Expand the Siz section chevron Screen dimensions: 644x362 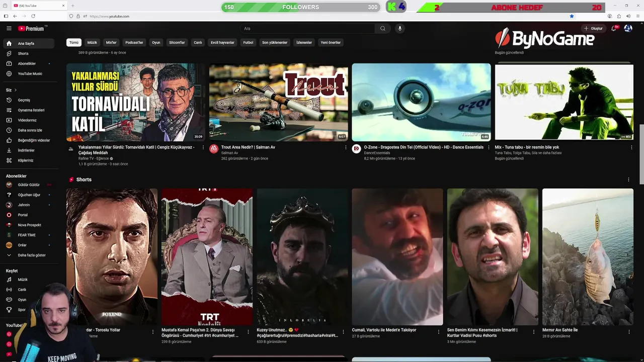tap(15, 90)
